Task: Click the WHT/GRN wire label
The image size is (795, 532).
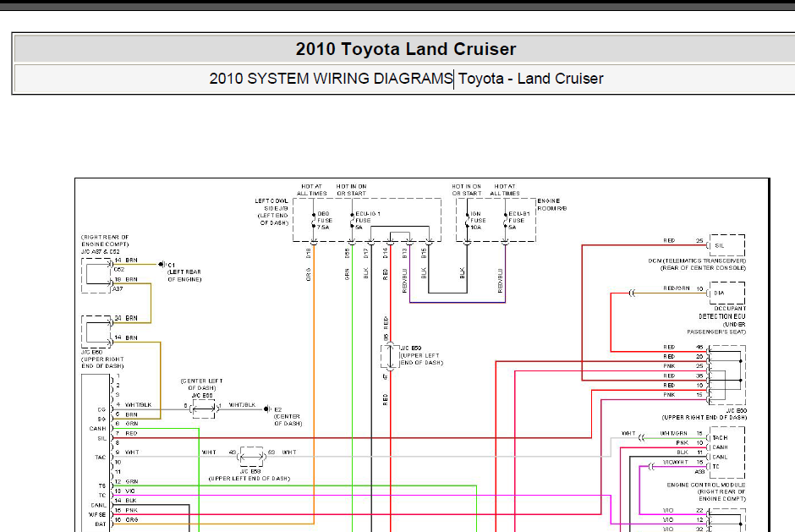Action: (x=673, y=433)
